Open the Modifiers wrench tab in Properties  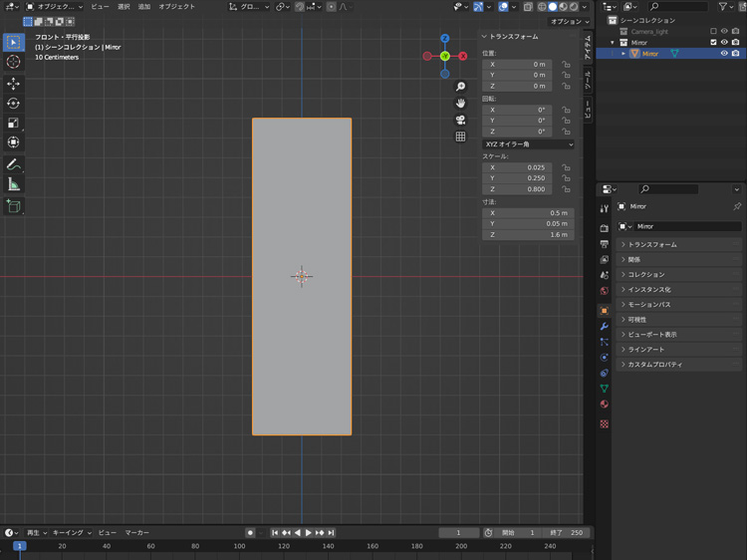pyautogui.click(x=604, y=327)
